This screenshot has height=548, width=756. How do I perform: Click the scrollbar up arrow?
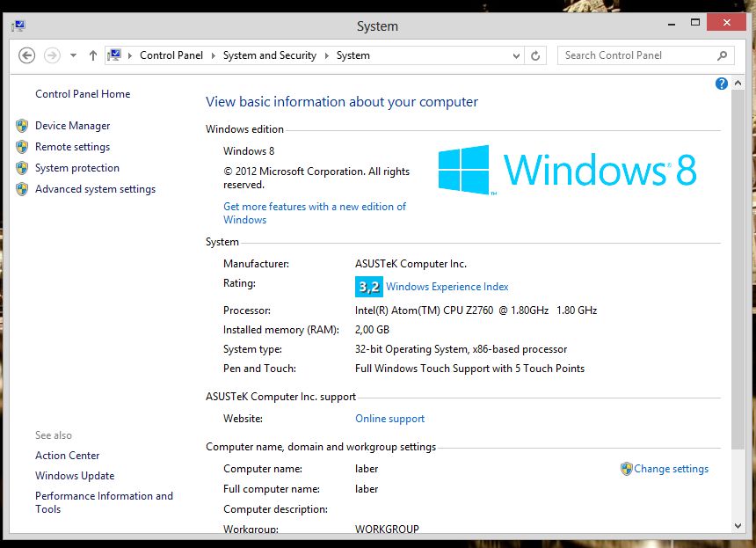click(x=738, y=83)
